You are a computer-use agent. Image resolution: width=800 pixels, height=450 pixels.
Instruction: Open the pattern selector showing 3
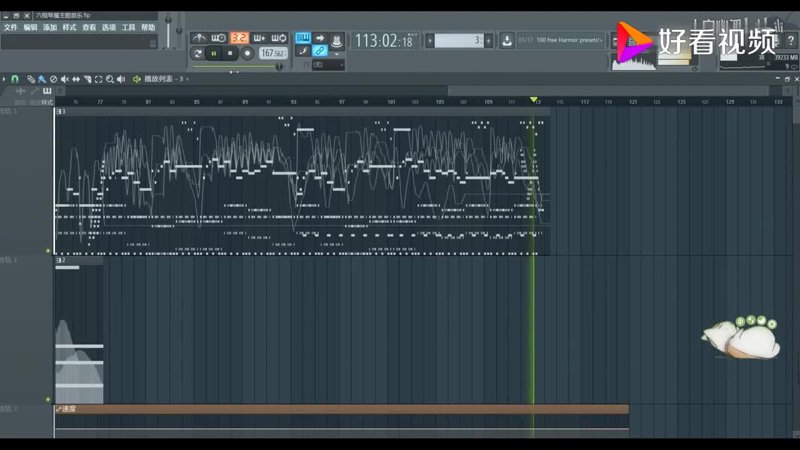(x=459, y=40)
